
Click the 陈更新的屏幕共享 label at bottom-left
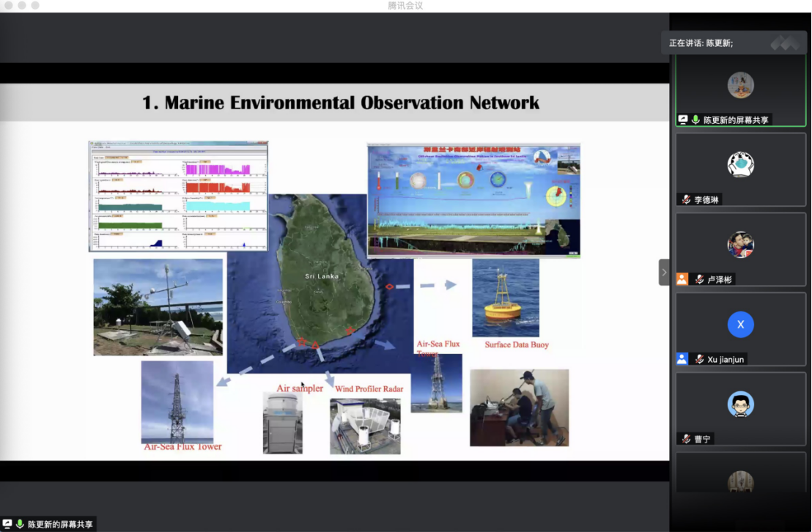point(60,524)
